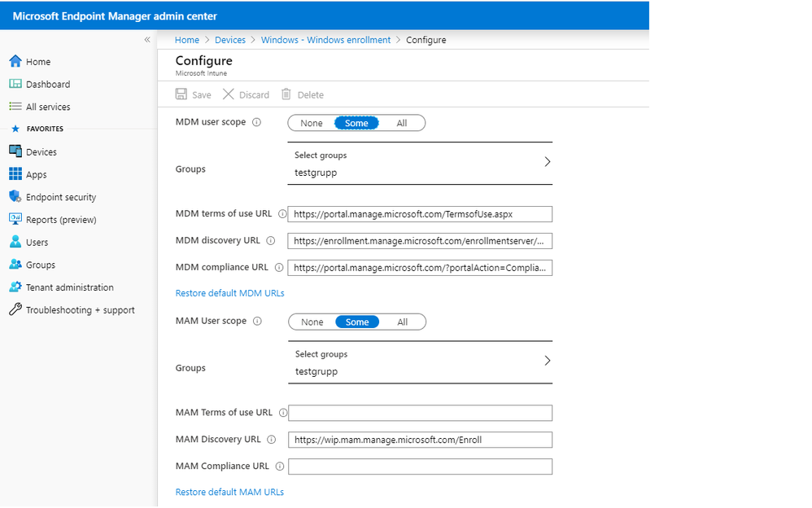Collapse the left sidebar with double chevron

(147, 40)
